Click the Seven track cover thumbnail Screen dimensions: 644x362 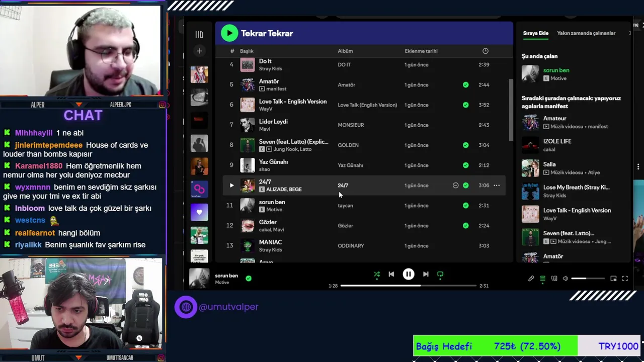click(x=248, y=145)
